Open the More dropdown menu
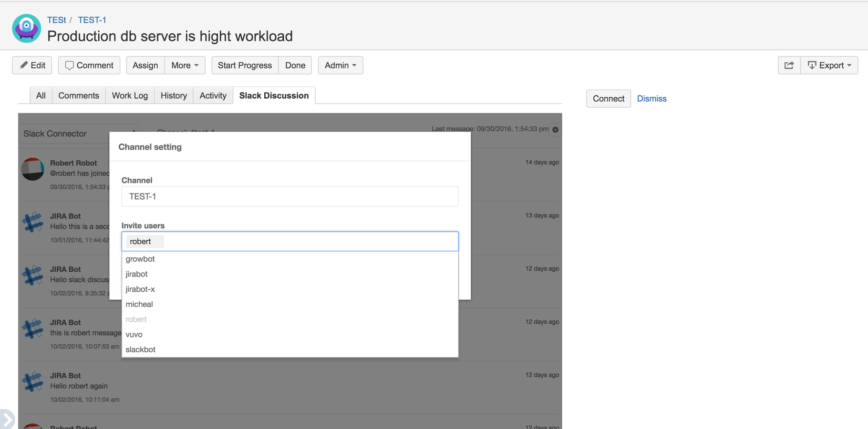The width and height of the screenshot is (868, 429). [185, 65]
